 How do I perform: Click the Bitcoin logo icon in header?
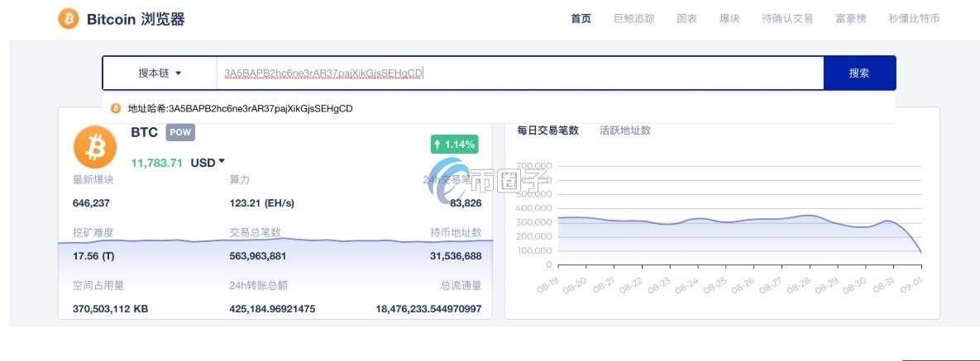coord(69,19)
